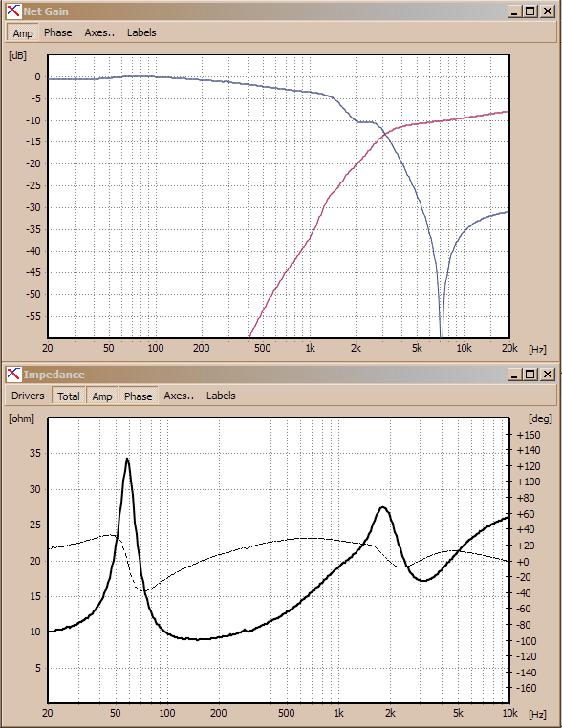Image resolution: width=562 pixels, height=728 pixels.
Task: Maximize the Impedance window
Action: (x=530, y=375)
